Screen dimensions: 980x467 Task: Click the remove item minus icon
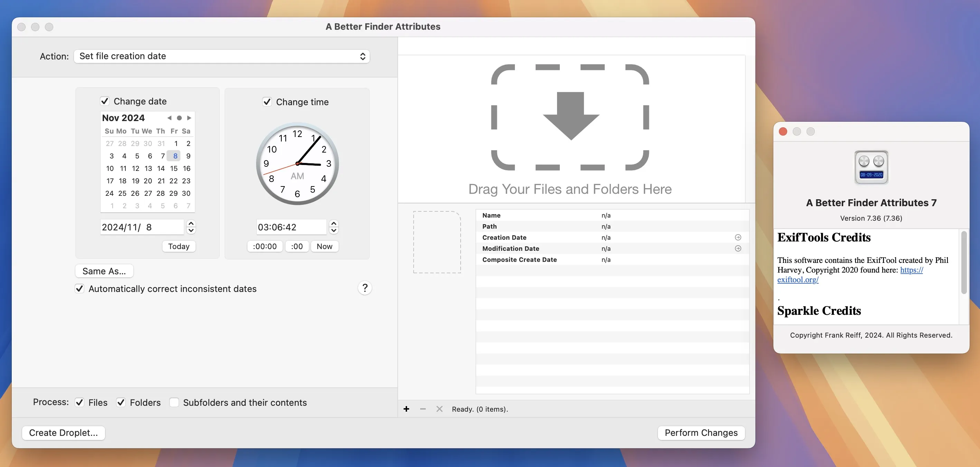coord(423,409)
